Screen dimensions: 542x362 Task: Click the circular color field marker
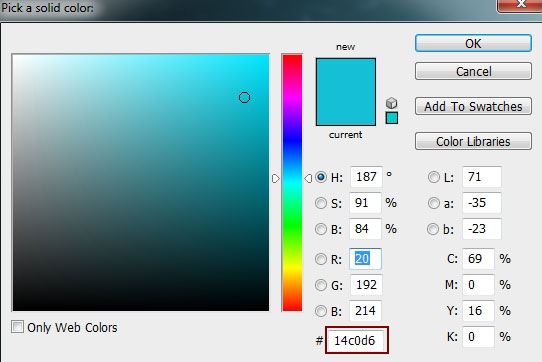pyautogui.click(x=244, y=98)
